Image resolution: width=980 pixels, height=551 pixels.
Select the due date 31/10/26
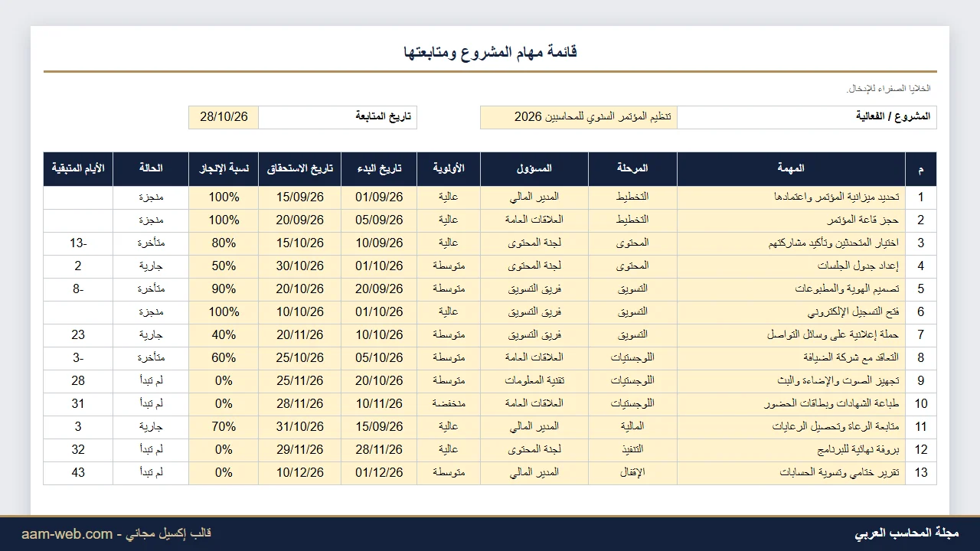(300, 427)
